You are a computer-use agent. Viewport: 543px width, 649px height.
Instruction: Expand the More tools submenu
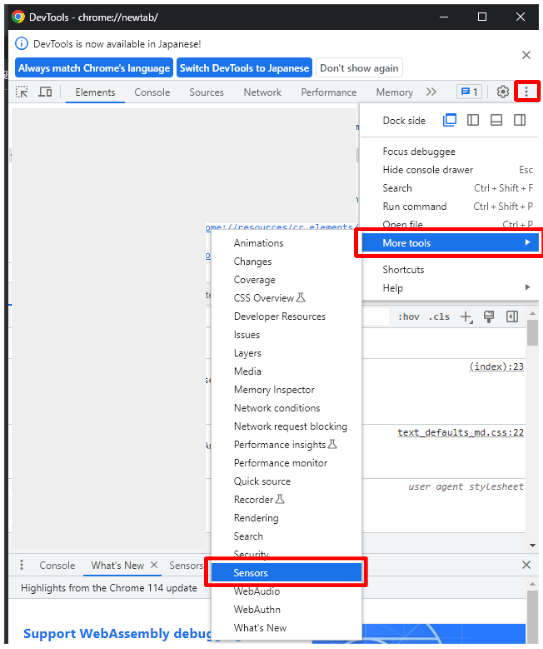[x=450, y=243]
